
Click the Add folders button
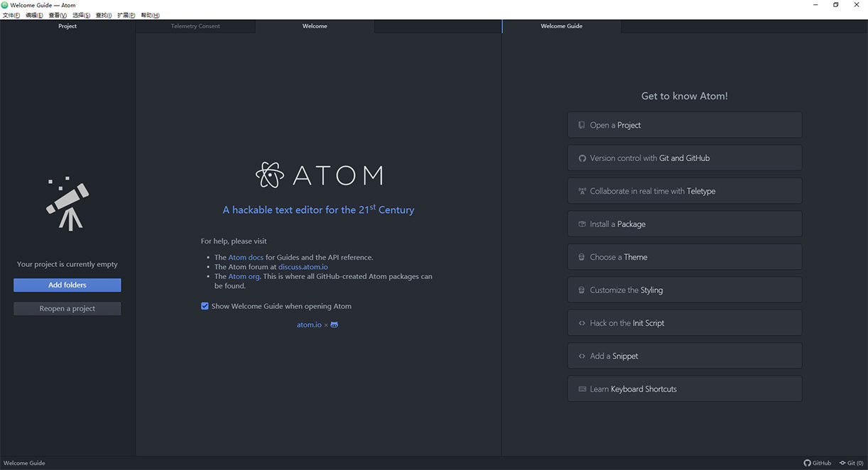pyautogui.click(x=67, y=285)
